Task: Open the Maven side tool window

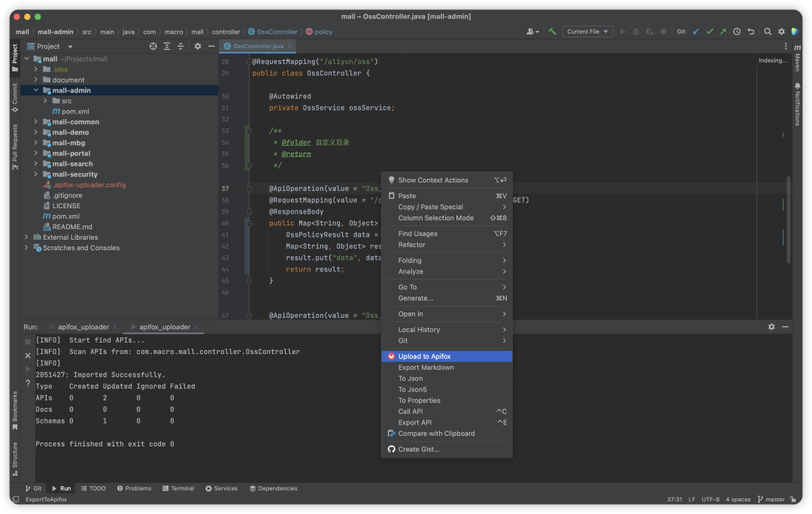Action: (798, 58)
